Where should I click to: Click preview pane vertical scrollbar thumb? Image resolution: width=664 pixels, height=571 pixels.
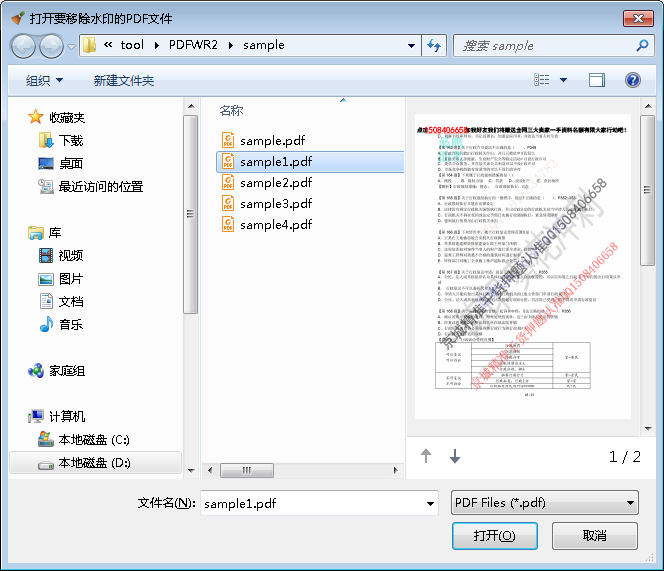(647, 190)
